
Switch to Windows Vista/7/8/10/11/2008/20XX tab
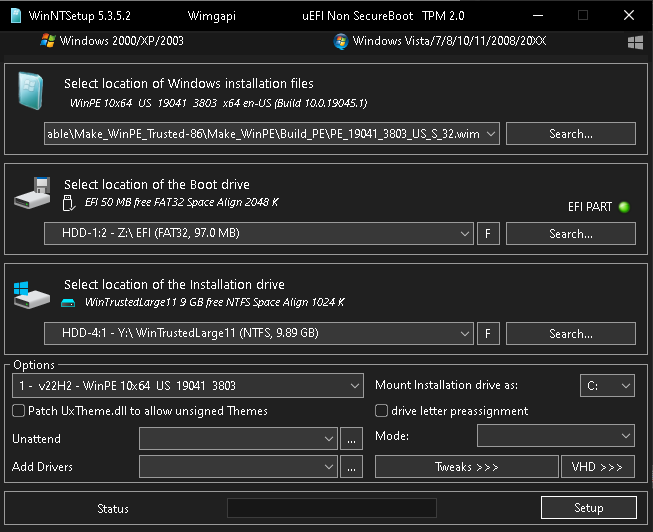[439, 41]
